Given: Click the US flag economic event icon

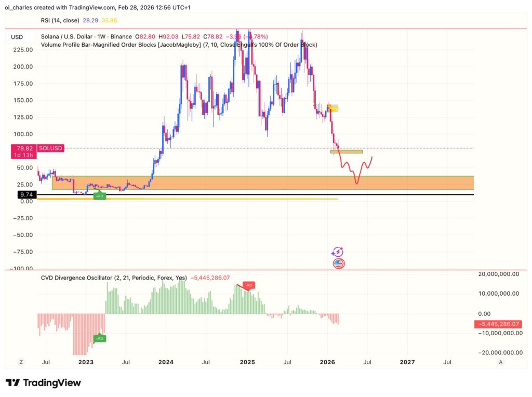Looking at the screenshot, I should pos(338,263).
